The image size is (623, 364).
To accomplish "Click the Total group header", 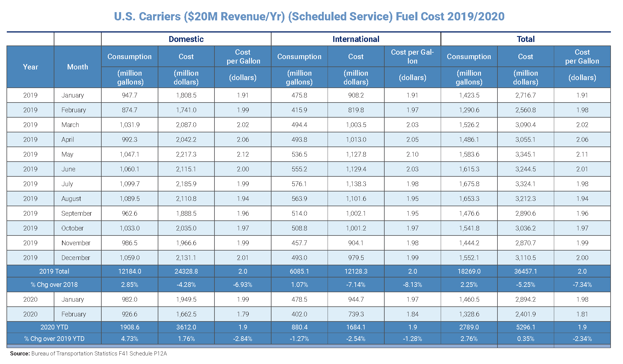I will tap(526, 39).
